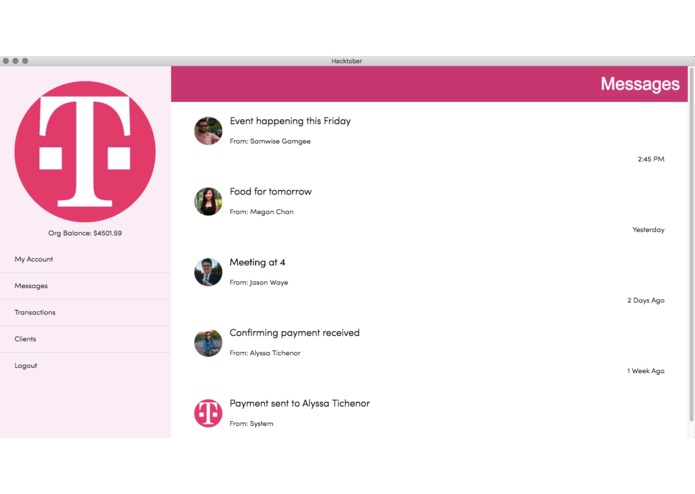The image size is (695, 494).
Task: Click the 'Yesterday' timestamp
Action: (648, 229)
